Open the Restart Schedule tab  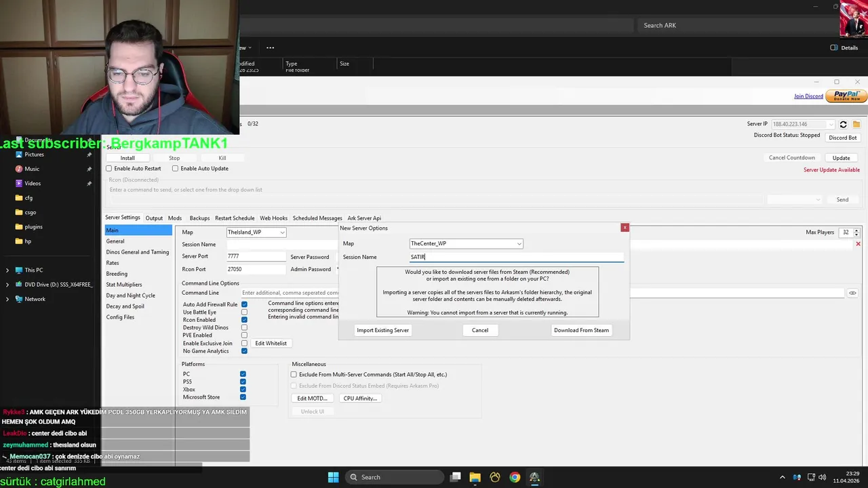tap(235, 218)
